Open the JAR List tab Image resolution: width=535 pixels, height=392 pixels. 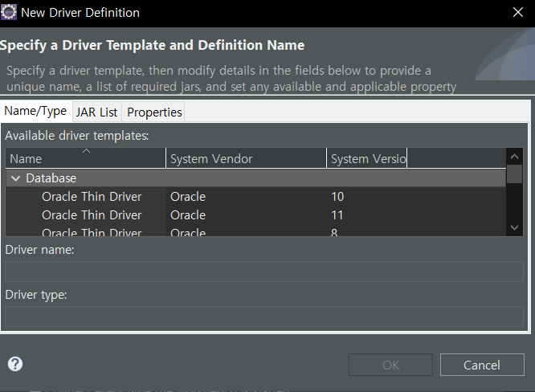[96, 112]
